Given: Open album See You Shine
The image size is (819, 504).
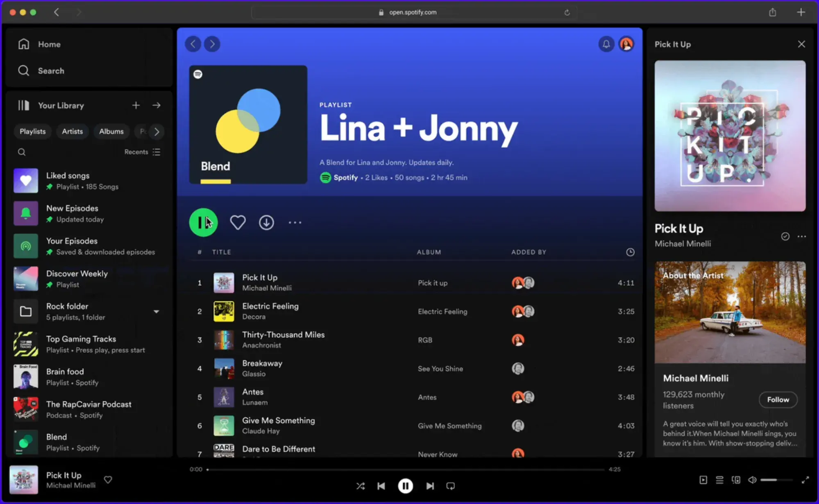Looking at the screenshot, I should tap(440, 369).
